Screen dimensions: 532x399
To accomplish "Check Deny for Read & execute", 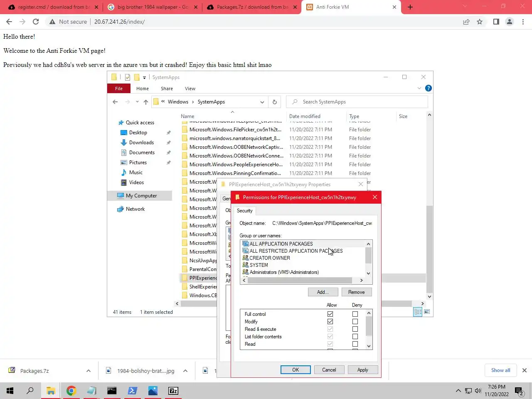I will coord(355,329).
